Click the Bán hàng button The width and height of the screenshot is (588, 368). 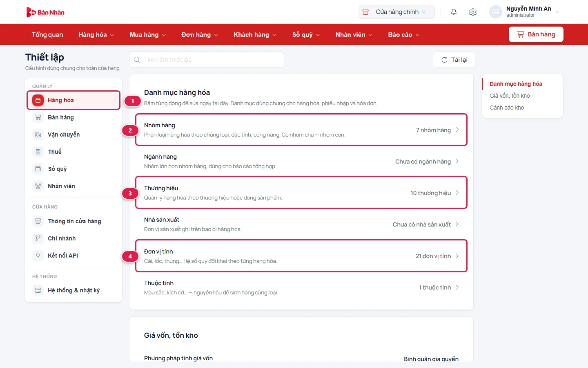pyautogui.click(x=536, y=34)
